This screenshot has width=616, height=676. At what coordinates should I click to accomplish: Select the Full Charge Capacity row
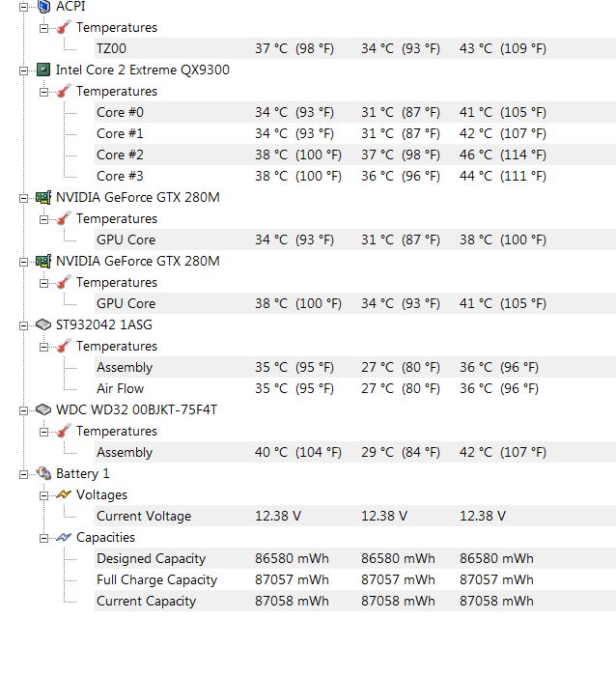354,579
